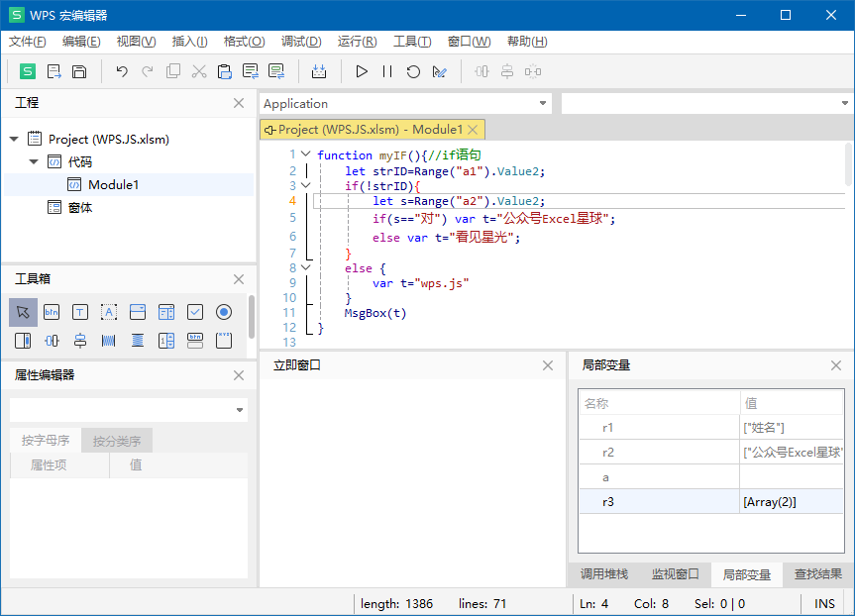Fold the myIF function at line 1
The height and width of the screenshot is (616, 855).
click(306, 154)
